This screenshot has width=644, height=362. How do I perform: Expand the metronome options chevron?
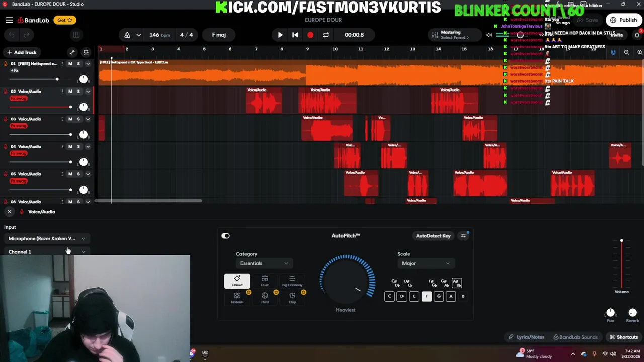tap(138, 35)
